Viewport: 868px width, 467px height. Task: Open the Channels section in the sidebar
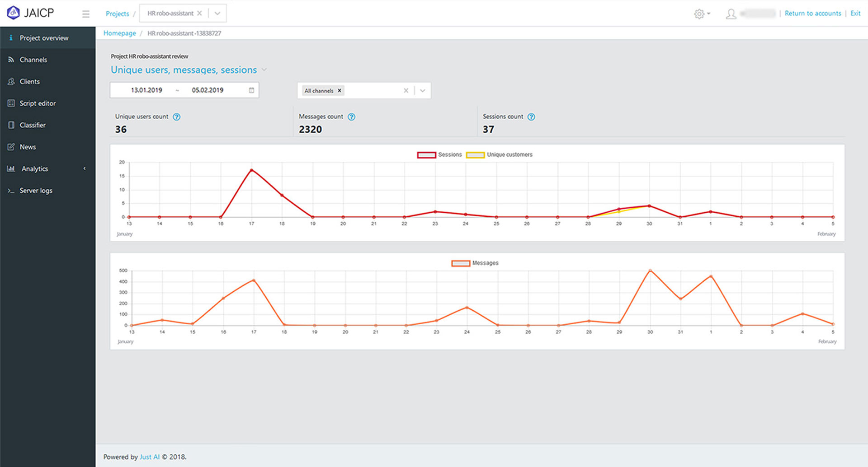33,59
